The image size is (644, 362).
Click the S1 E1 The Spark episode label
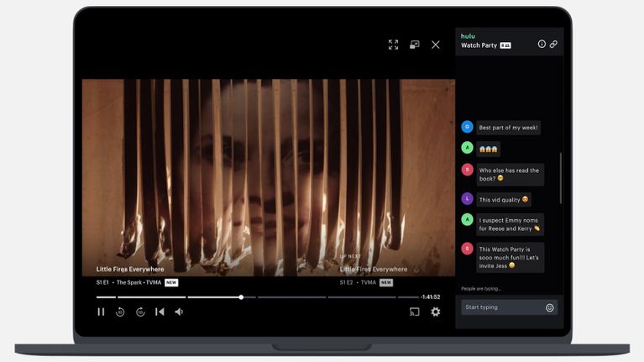(128, 282)
